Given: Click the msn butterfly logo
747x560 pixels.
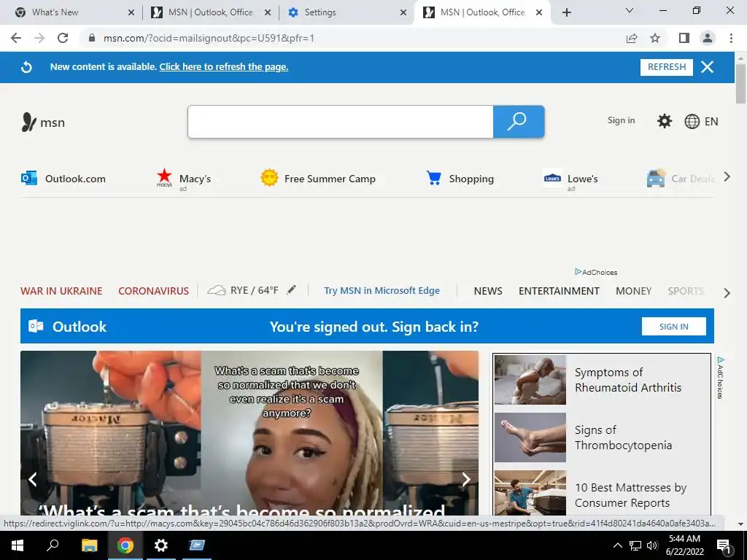Looking at the screenshot, I should 28,122.
